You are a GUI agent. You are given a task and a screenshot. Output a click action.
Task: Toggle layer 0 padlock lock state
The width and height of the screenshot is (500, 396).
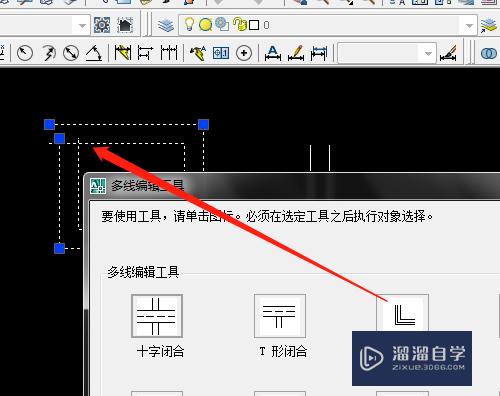click(239, 25)
